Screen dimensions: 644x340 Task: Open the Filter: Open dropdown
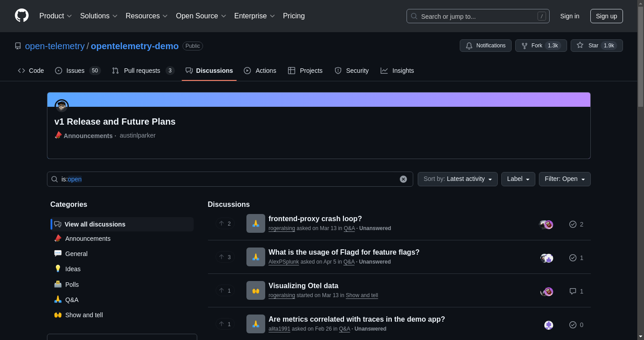tap(564, 179)
